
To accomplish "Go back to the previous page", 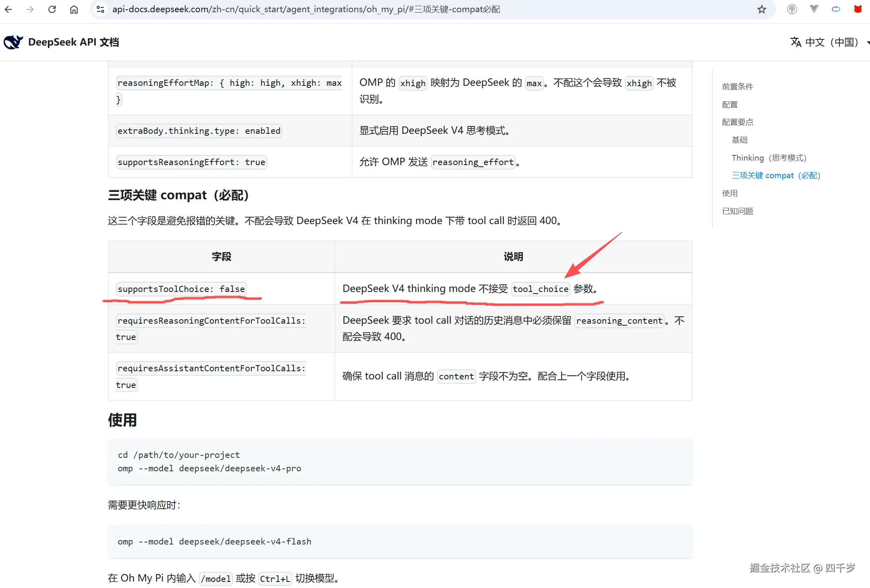I will (9, 9).
